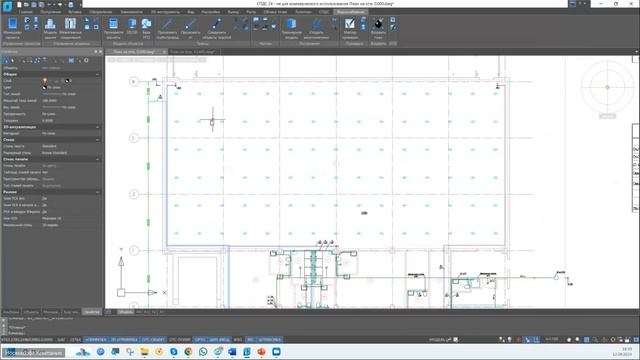Viewport: 640px width, 360px height.
Task: Run the Произвести расчеты calculation tool
Action: click(113, 28)
